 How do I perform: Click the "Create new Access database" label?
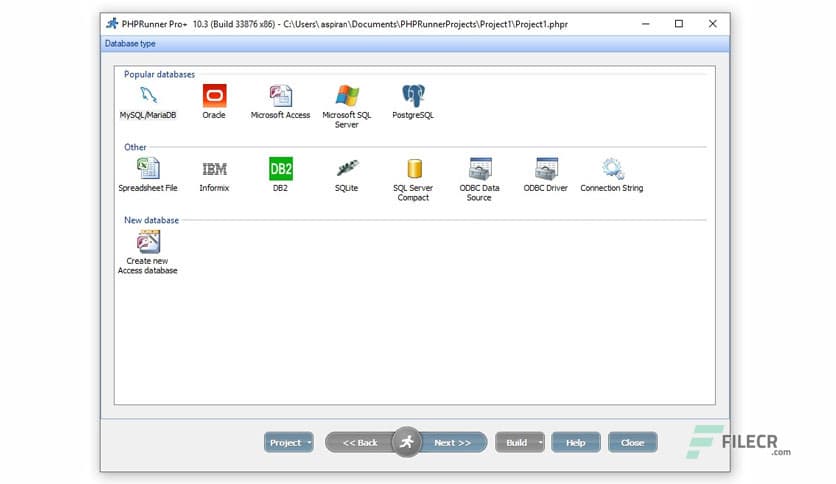click(148, 266)
